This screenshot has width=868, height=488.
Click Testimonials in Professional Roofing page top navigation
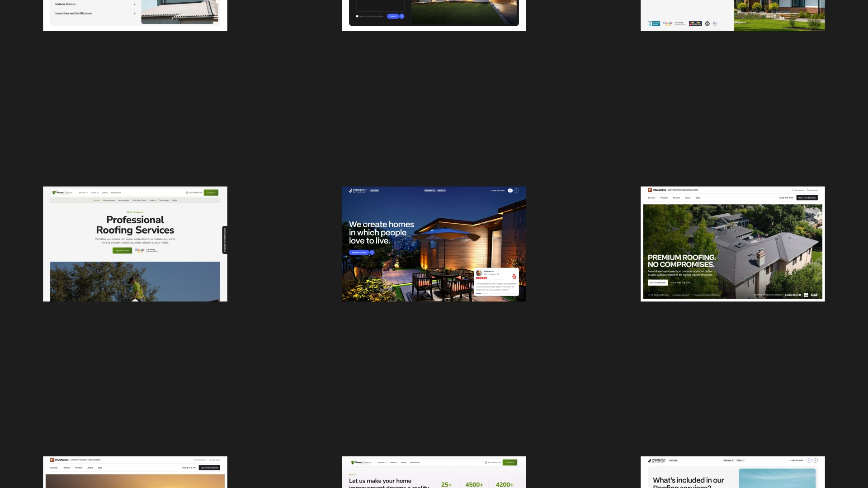(x=116, y=192)
